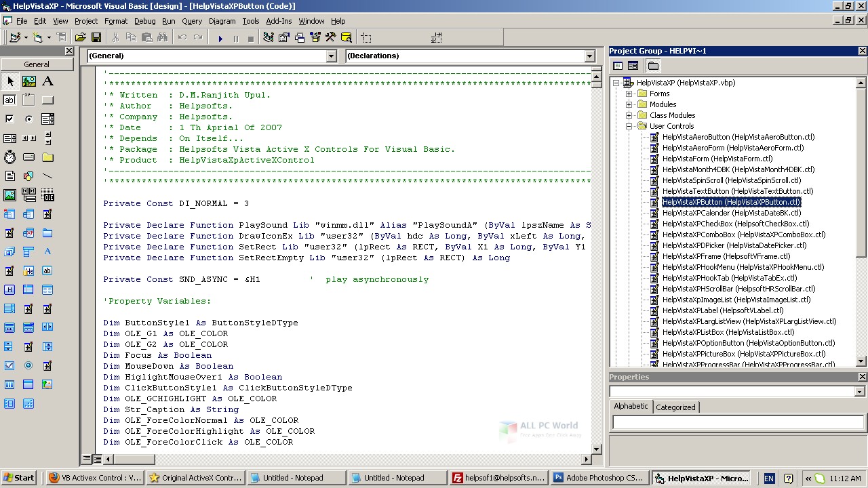Viewport: 868px width, 488px height.
Task: Select the OptionButton control in the toolbox
Action: tap(28, 119)
